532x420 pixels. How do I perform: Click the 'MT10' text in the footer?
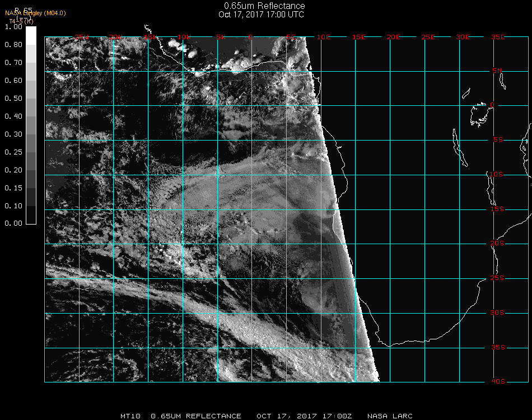tap(130, 416)
